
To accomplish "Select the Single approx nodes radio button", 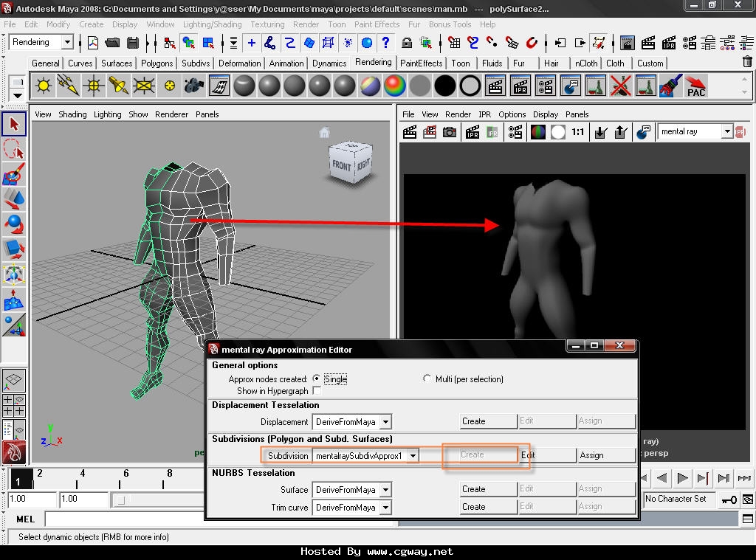I will coord(316,378).
